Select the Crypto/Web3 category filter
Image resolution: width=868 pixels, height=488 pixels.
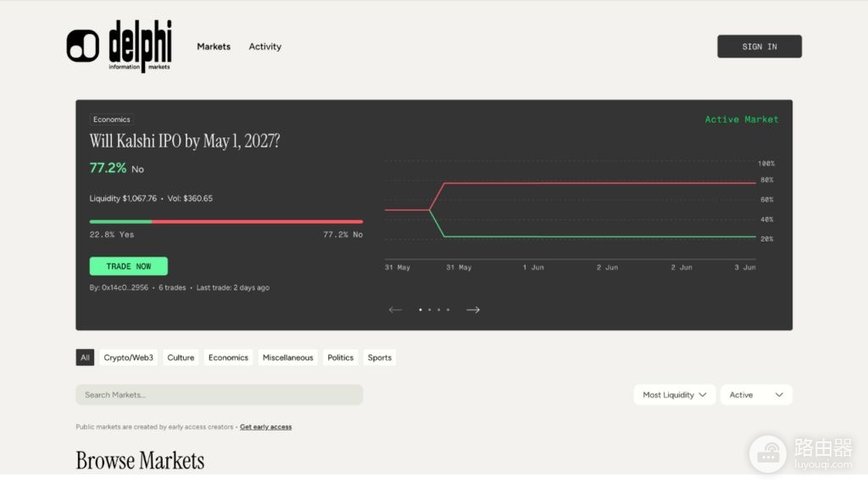click(129, 358)
